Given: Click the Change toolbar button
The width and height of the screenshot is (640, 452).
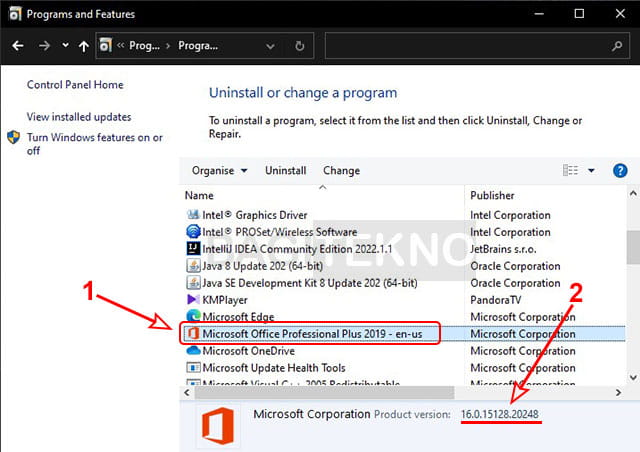Looking at the screenshot, I should (342, 171).
